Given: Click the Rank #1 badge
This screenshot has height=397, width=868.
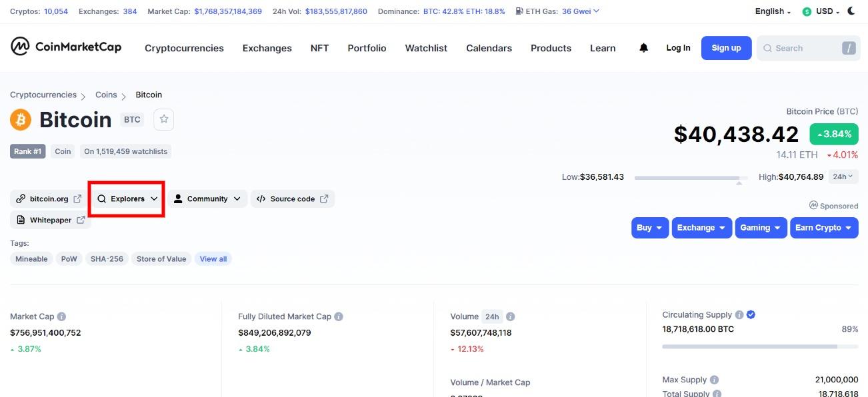Looking at the screenshot, I should [27, 151].
